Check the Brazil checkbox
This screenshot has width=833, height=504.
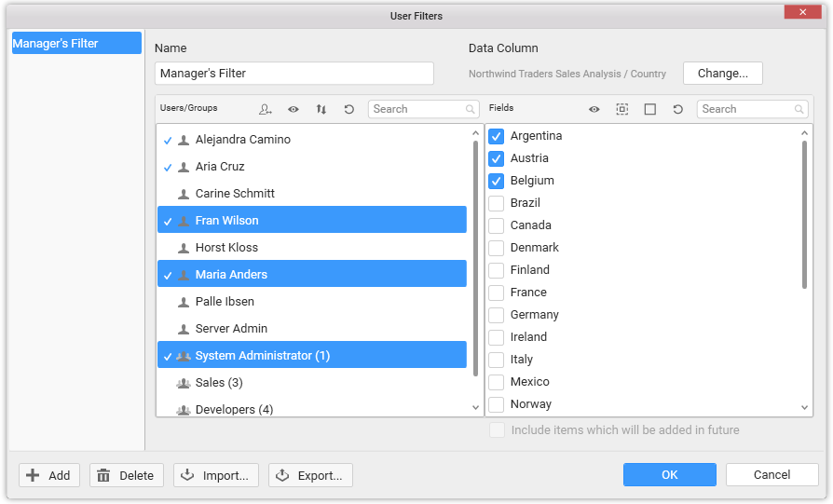(x=497, y=203)
